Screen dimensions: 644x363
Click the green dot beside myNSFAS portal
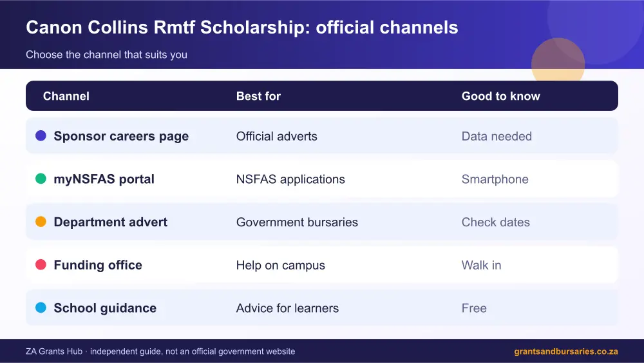coord(41,179)
